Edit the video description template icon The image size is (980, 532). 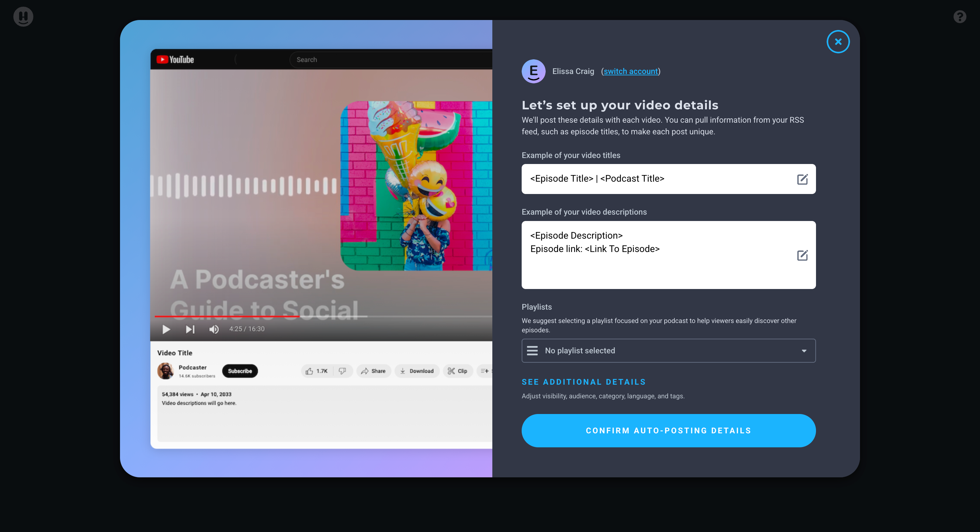[802, 255]
